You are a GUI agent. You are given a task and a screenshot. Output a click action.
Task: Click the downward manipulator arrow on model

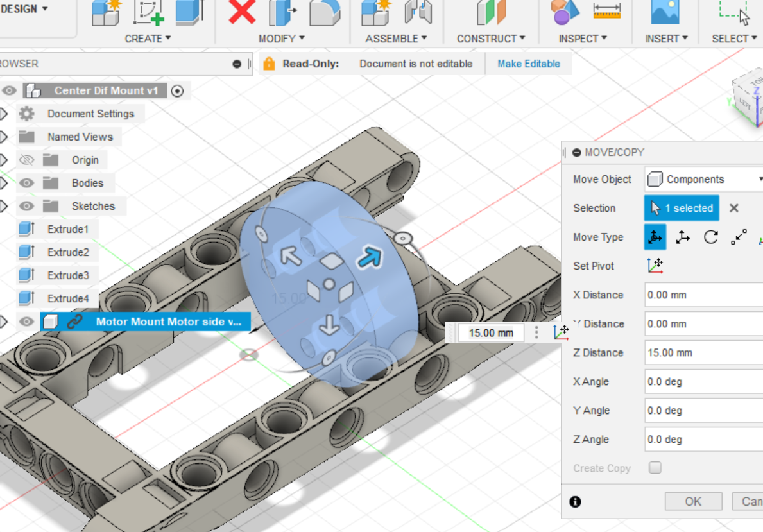coord(329,325)
